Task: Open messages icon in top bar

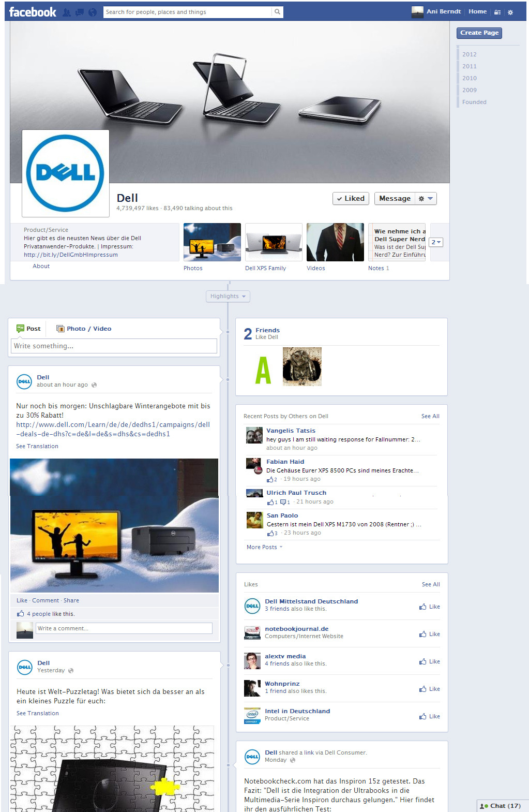Action: pyautogui.click(x=80, y=12)
